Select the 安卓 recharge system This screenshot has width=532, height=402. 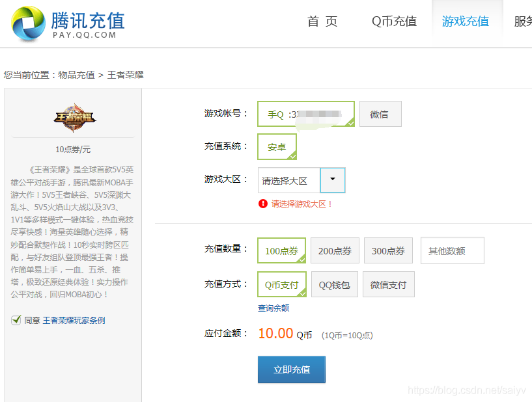[277, 147]
